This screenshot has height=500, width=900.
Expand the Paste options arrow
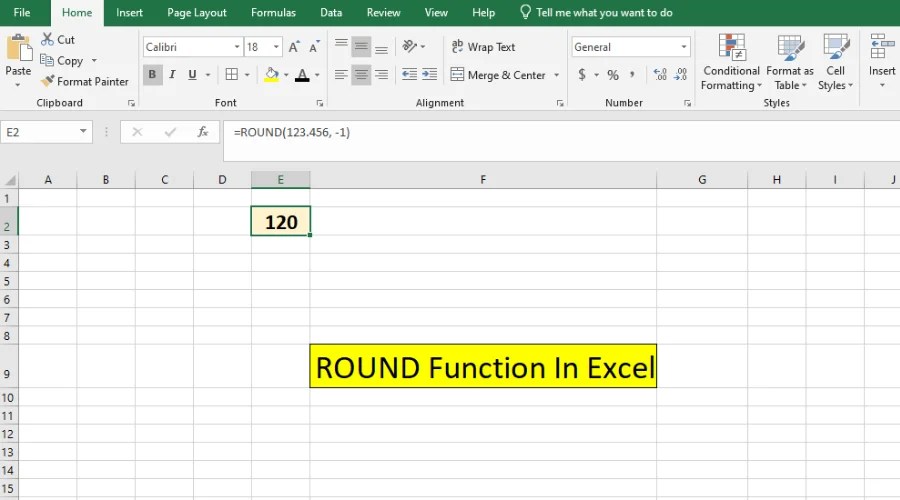pyautogui.click(x=18, y=84)
